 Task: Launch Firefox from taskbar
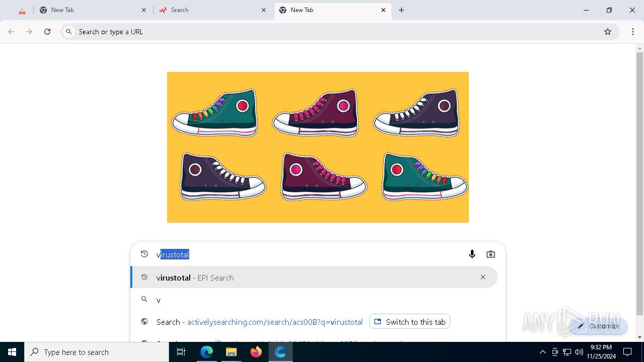256,352
